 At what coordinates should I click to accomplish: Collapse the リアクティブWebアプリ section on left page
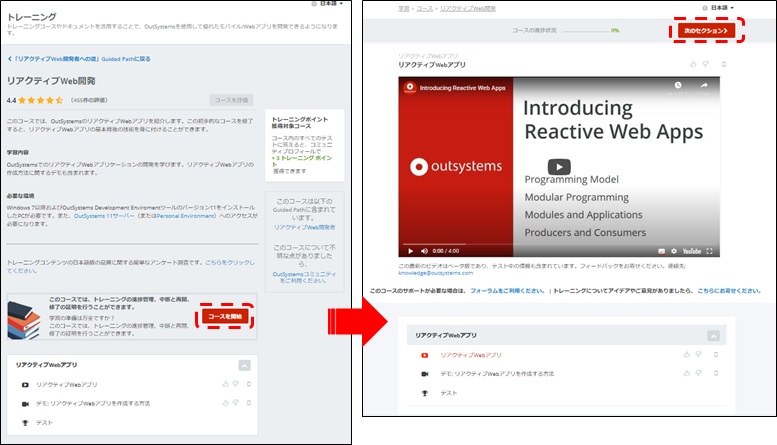click(243, 366)
